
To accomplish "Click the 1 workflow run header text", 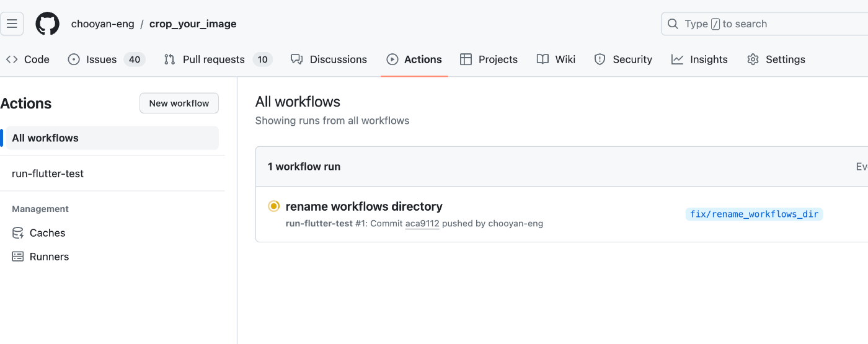I will pos(304,167).
